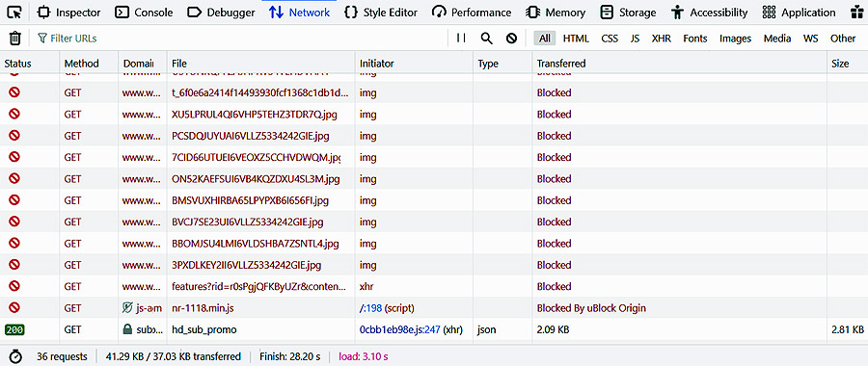Image resolution: width=868 pixels, height=366 pixels.
Task: Filter requests by CSS
Action: [x=610, y=39]
